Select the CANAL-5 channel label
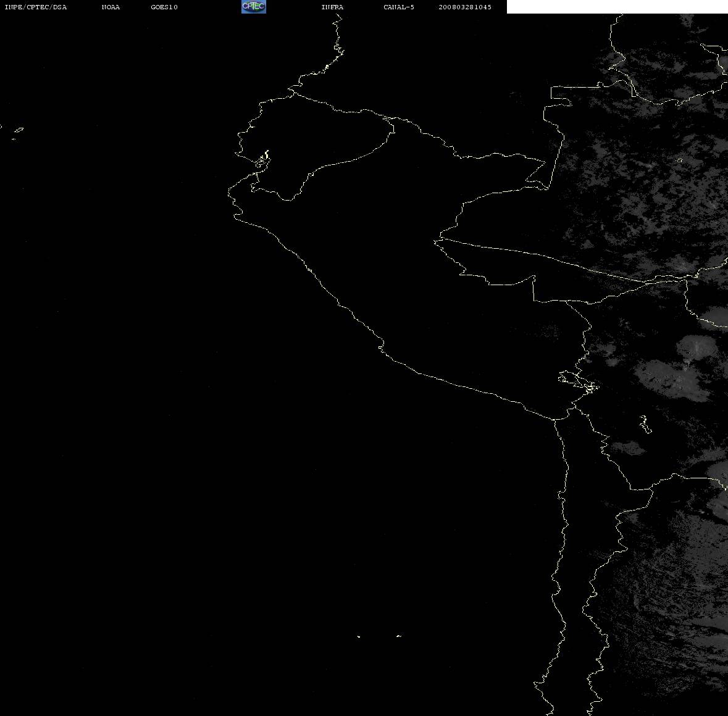The width and height of the screenshot is (728, 716). coord(399,7)
